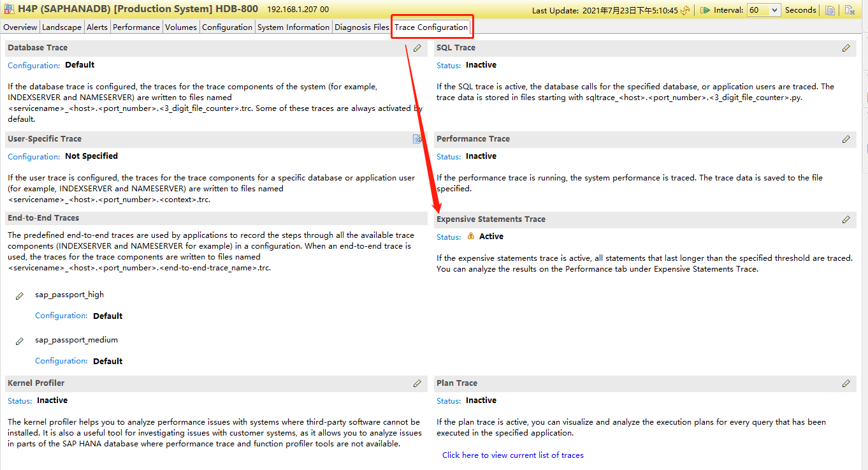868x470 pixels.
Task: Click SQL Trace Inactive status value
Action: click(x=481, y=65)
